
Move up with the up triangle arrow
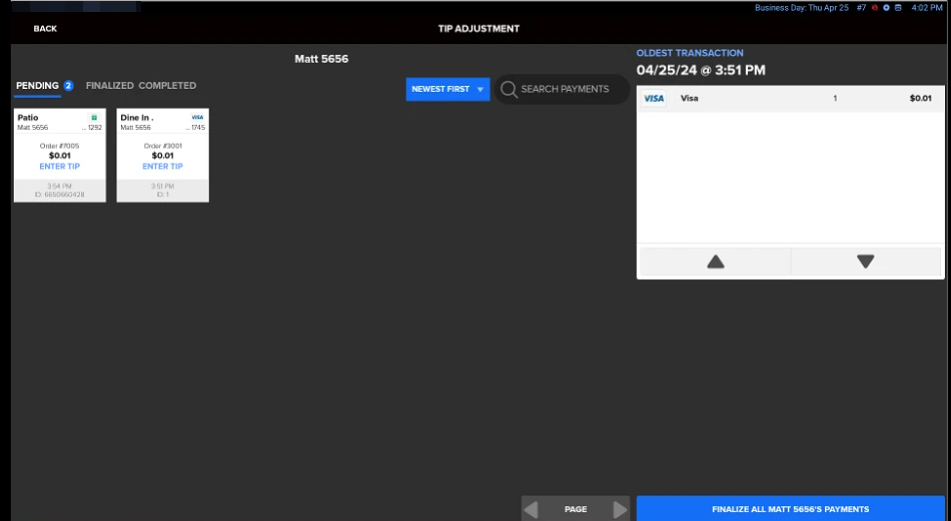pos(716,262)
